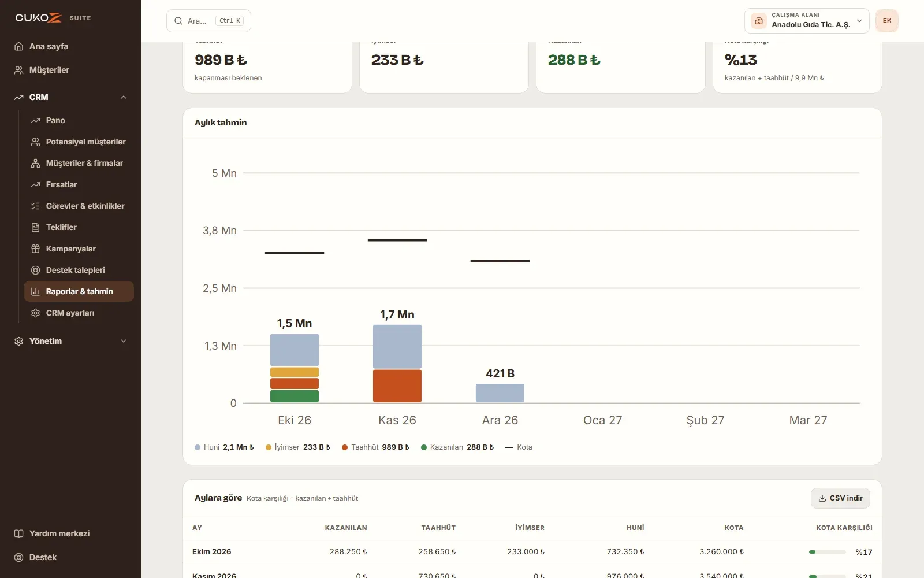Click the Ekim 2026 quota progress bar
The height and width of the screenshot is (578, 924).
coord(828,552)
